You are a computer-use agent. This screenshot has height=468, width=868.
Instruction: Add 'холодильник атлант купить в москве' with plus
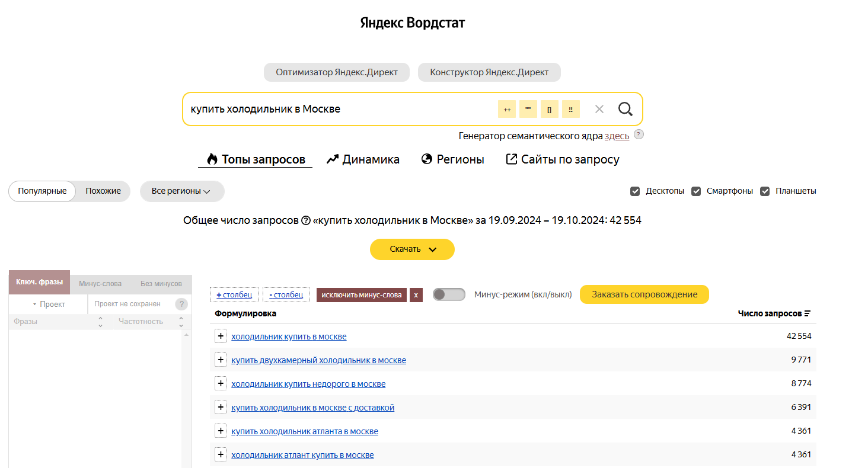221,454
